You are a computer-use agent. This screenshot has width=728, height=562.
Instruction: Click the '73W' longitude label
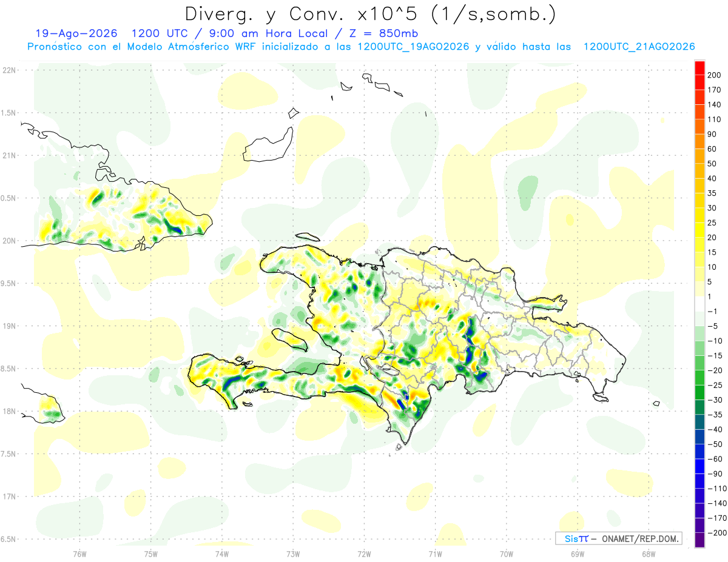pos(293,554)
